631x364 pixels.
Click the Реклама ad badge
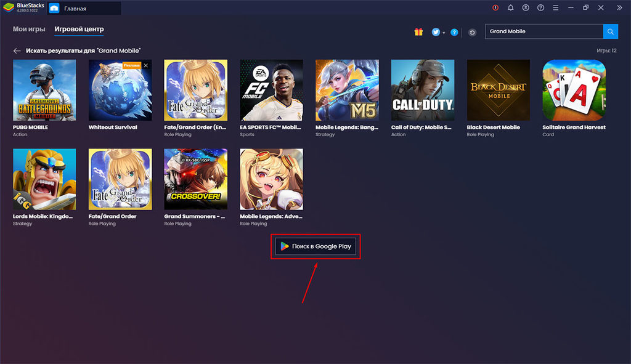coord(132,65)
